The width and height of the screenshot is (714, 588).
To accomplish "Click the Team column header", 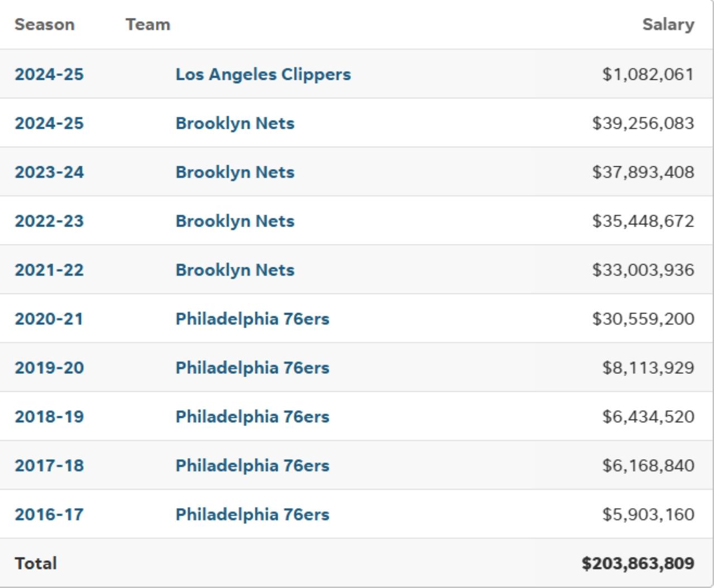I will pos(148,25).
